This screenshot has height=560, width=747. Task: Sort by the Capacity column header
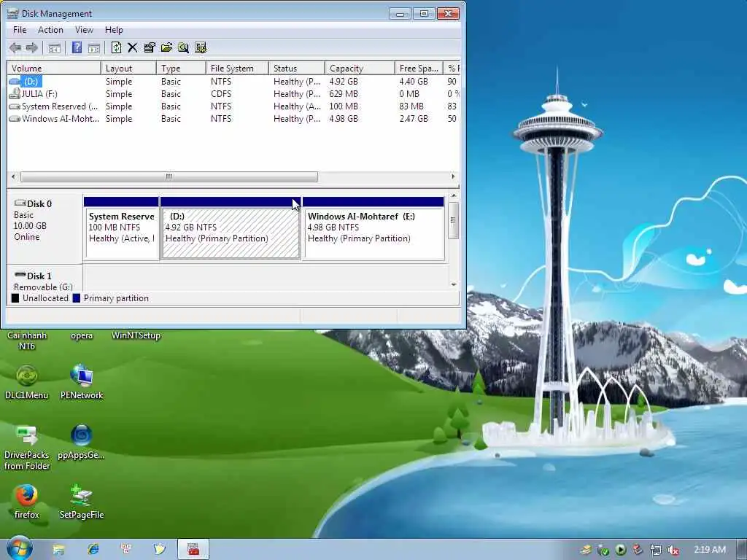click(x=359, y=68)
